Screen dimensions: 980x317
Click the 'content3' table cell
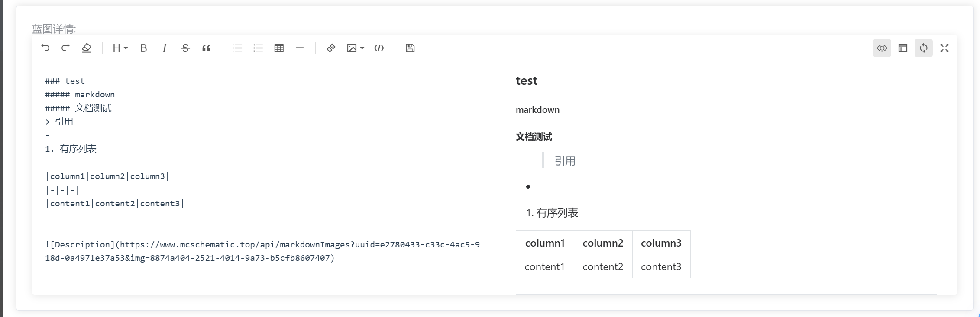point(661,267)
